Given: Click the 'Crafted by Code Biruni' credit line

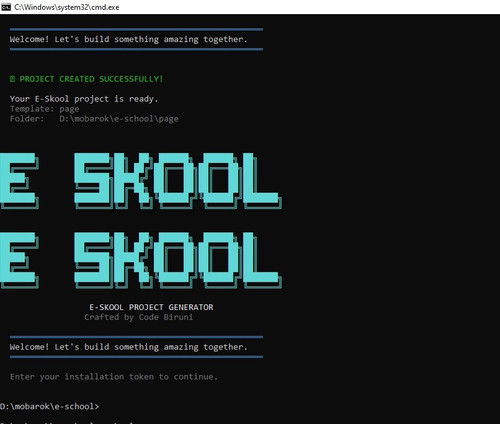Looking at the screenshot, I should 139,317.
